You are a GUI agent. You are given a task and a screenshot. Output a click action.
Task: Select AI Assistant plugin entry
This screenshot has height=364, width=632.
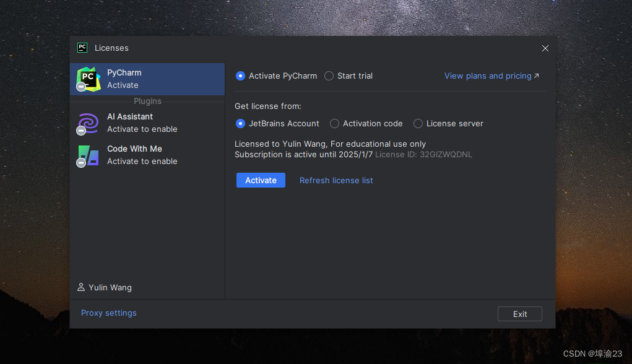(x=147, y=123)
